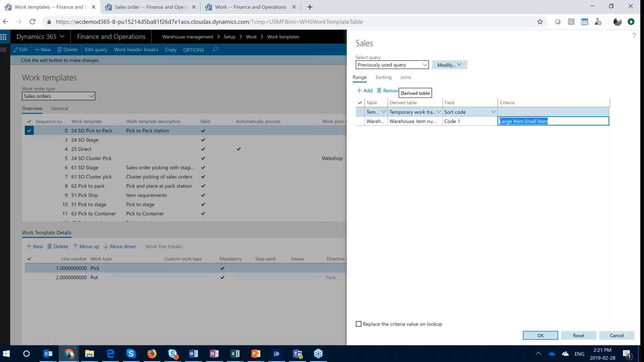The width and height of the screenshot is (644, 362).
Task: Click the help question mark icon
Action: click(634, 36)
